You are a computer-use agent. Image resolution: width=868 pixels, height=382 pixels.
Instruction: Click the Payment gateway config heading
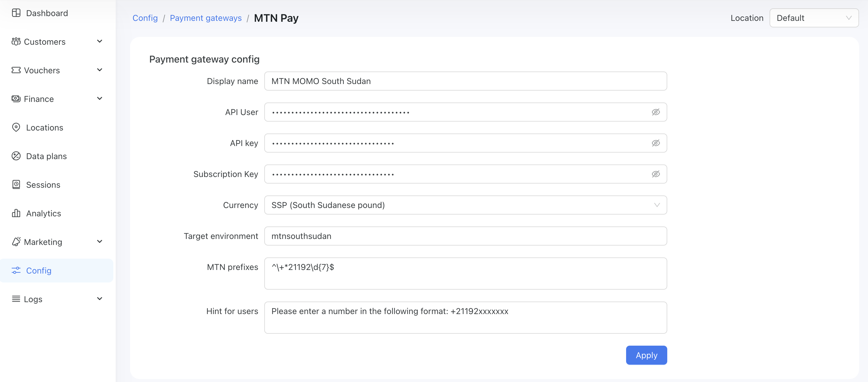[x=204, y=59]
